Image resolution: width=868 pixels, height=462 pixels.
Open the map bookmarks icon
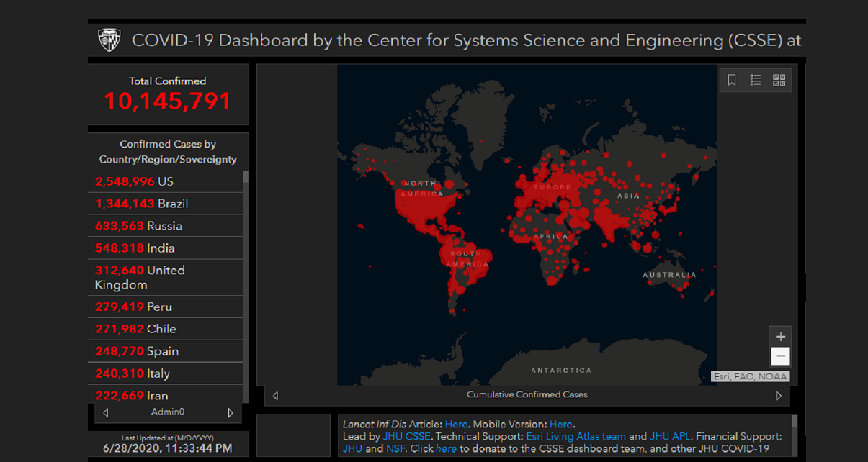[732, 80]
